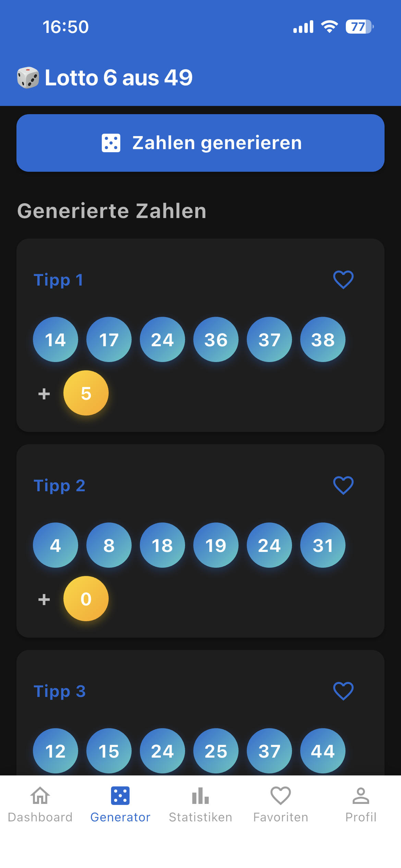Select yellow Superzahl ball 5
This screenshot has height=868, width=401.
click(x=86, y=393)
